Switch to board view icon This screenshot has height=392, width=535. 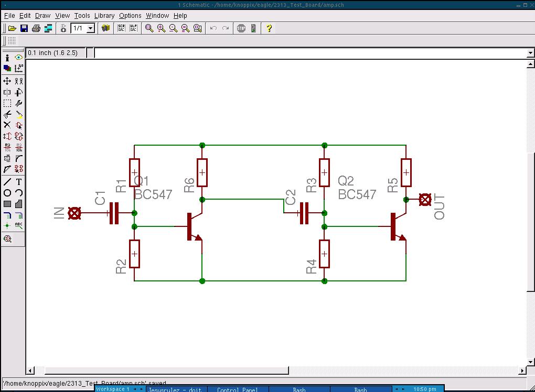(63, 28)
